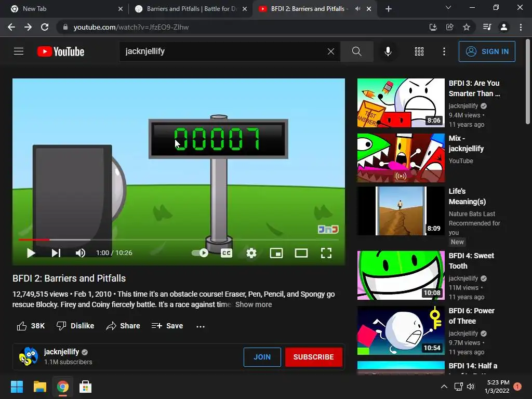Open YouTube settings three-dot menu
Screen dimensions: 532x399
pyautogui.click(x=444, y=51)
